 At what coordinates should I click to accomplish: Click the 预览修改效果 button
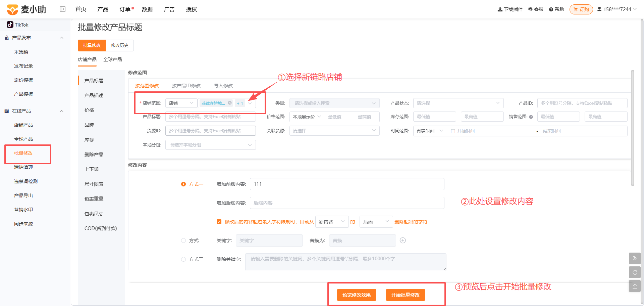point(357,295)
